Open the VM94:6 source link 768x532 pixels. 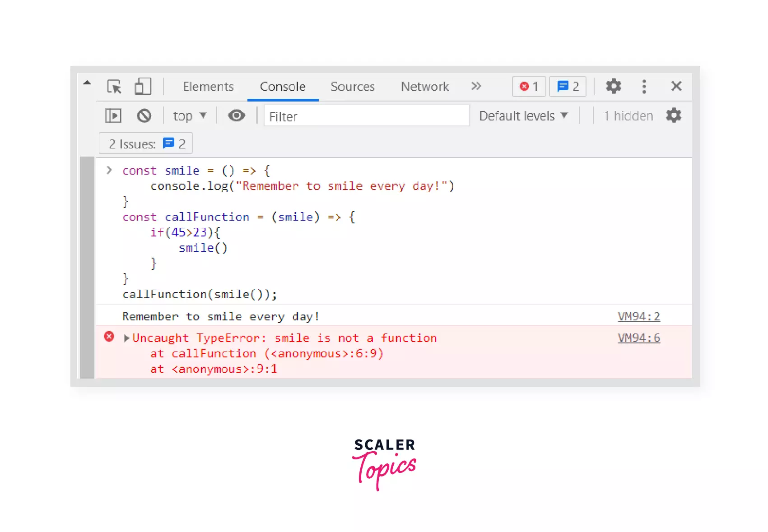tap(638, 338)
